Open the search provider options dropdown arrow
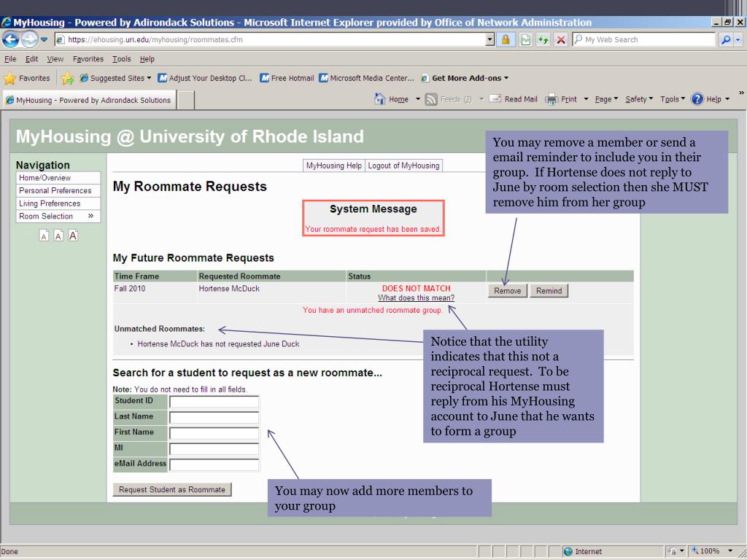This screenshot has height=560, width=747. pyautogui.click(x=738, y=39)
